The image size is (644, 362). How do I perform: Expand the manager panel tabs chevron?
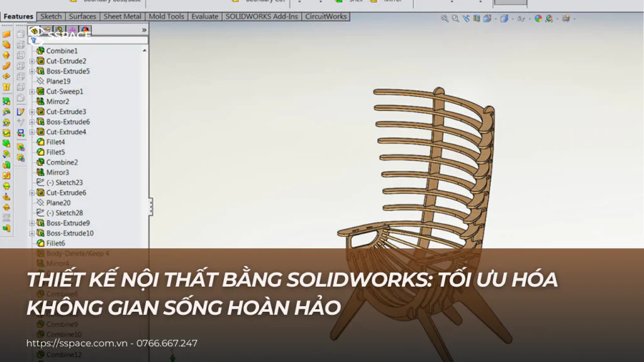pos(144,30)
